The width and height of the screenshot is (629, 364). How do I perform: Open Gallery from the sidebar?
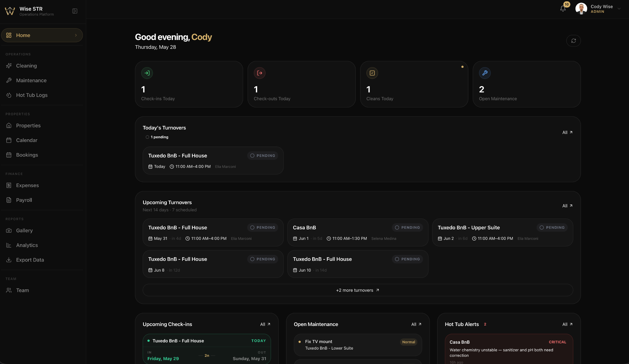tap(42, 231)
